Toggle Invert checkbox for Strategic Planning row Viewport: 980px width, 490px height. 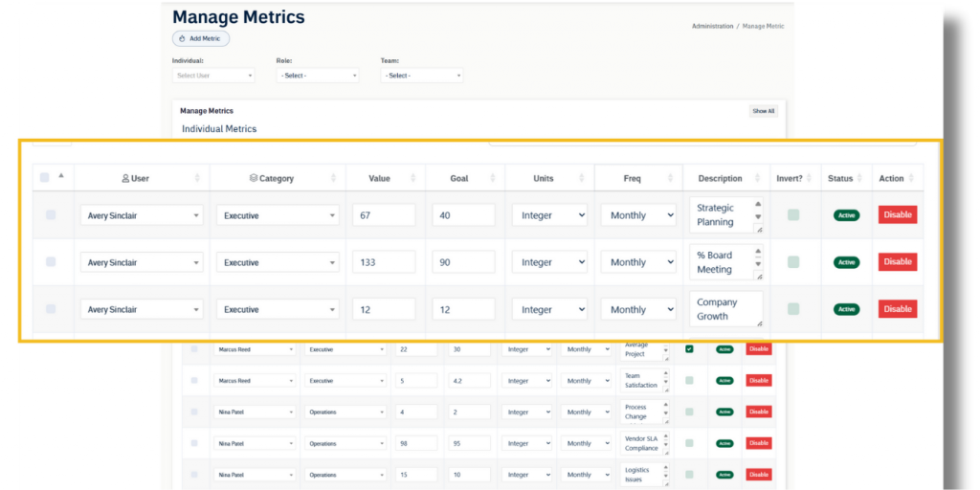pyautogui.click(x=793, y=215)
